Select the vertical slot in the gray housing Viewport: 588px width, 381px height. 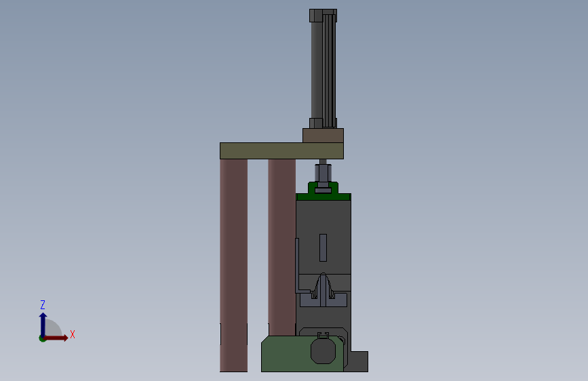click(x=323, y=247)
